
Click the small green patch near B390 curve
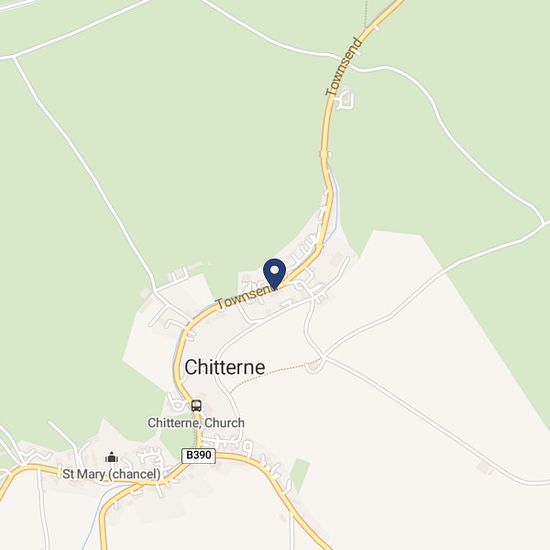(x=300, y=475)
